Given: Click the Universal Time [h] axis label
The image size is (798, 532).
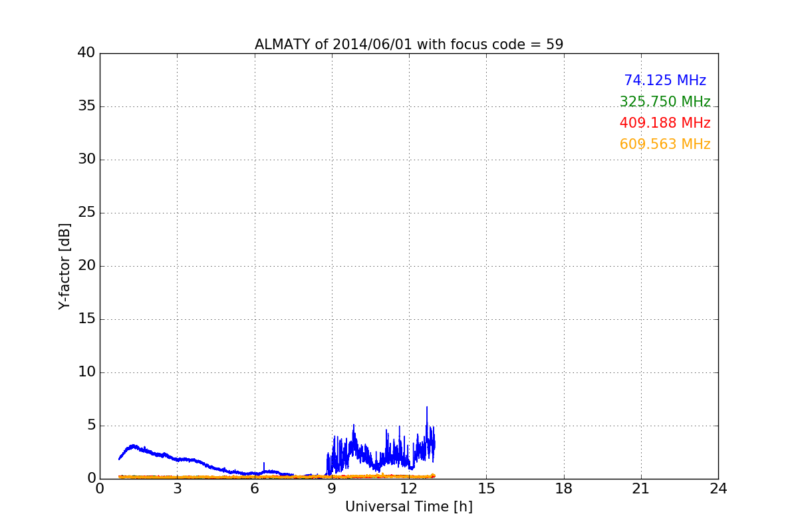Looking at the screenshot, I should point(409,507).
